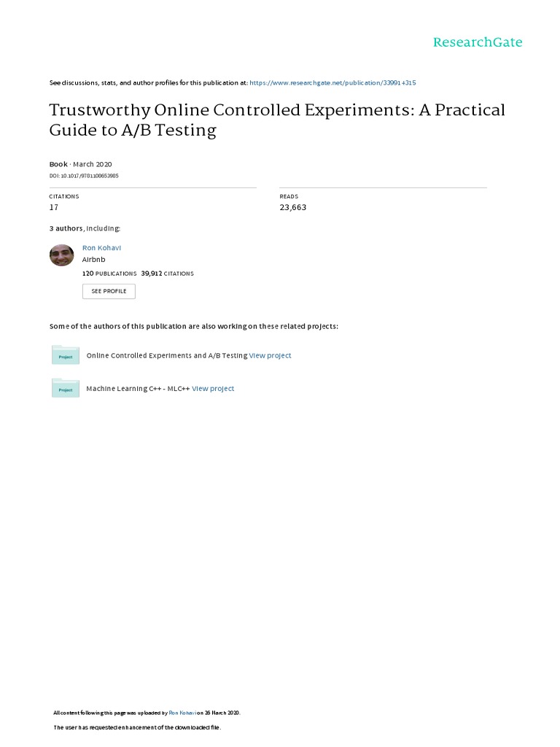Viewport: 560px width, 747px height.
Task: Click the Online Controlled Experiments project folder icon
Action: (x=66, y=355)
